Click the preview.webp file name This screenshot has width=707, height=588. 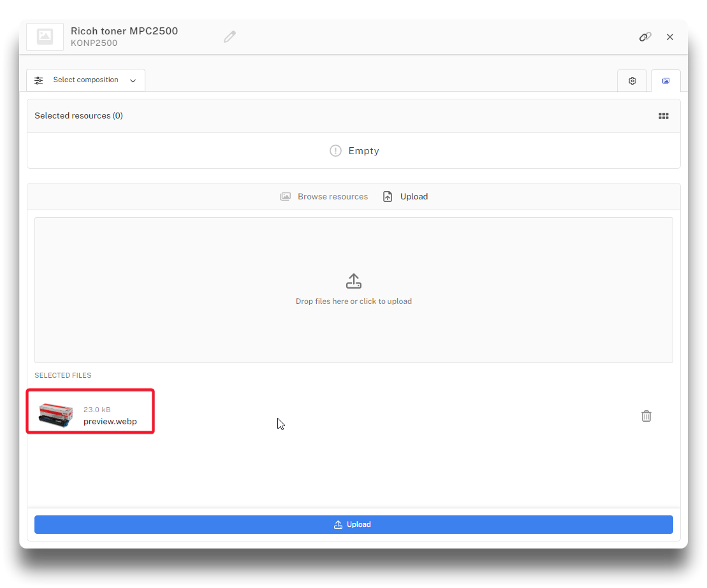[110, 422]
